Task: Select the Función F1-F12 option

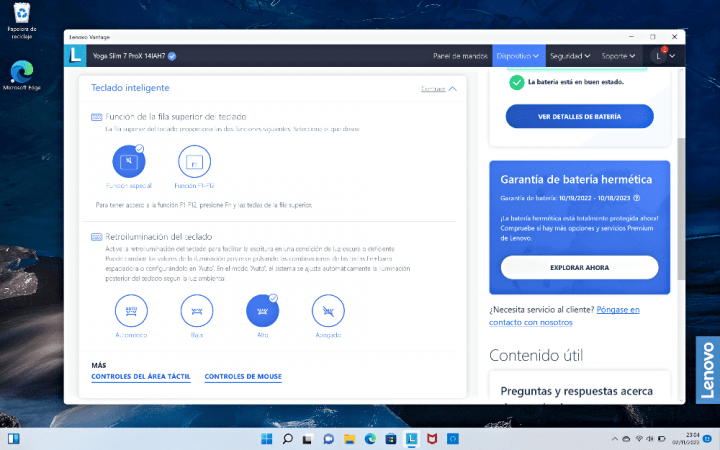Action: (x=194, y=161)
